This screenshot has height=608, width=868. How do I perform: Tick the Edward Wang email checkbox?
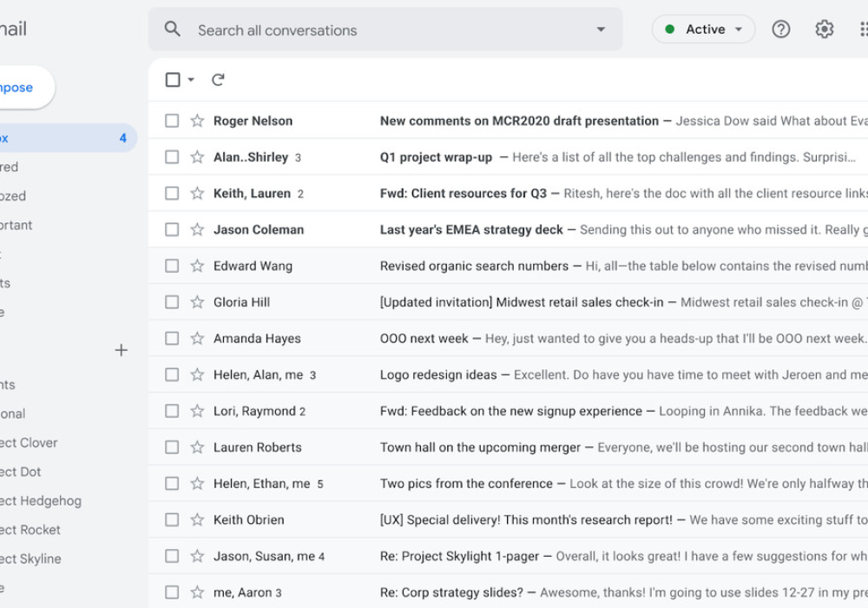(x=172, y=266)
